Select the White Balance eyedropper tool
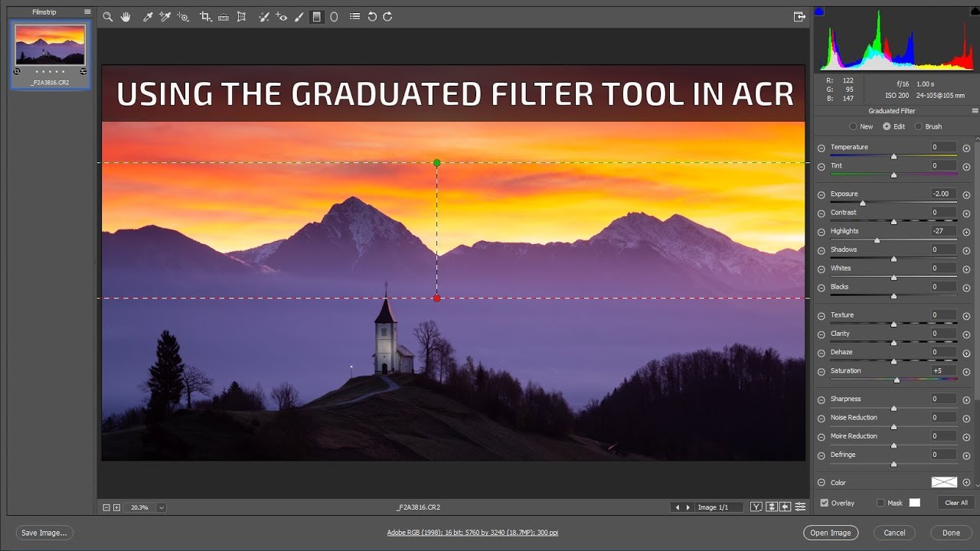The width and height of the screenshot is (980, 551). [x=148, y=17]
